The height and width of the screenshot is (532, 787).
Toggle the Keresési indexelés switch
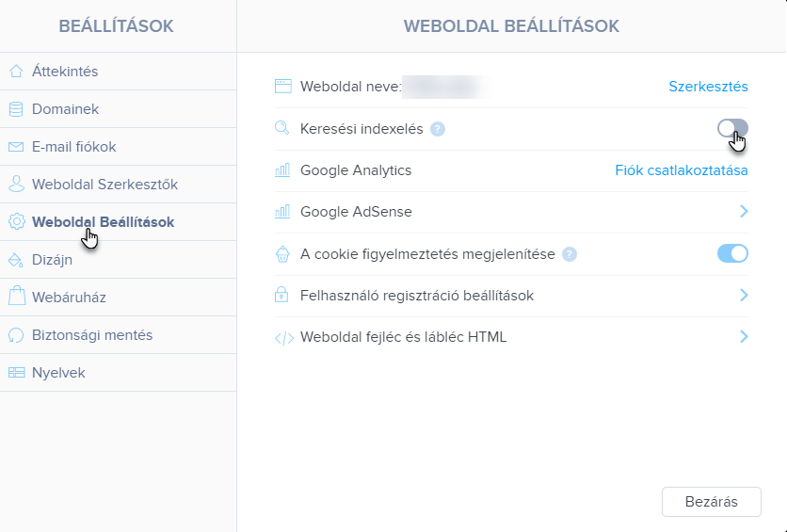[x=732, y=128]
